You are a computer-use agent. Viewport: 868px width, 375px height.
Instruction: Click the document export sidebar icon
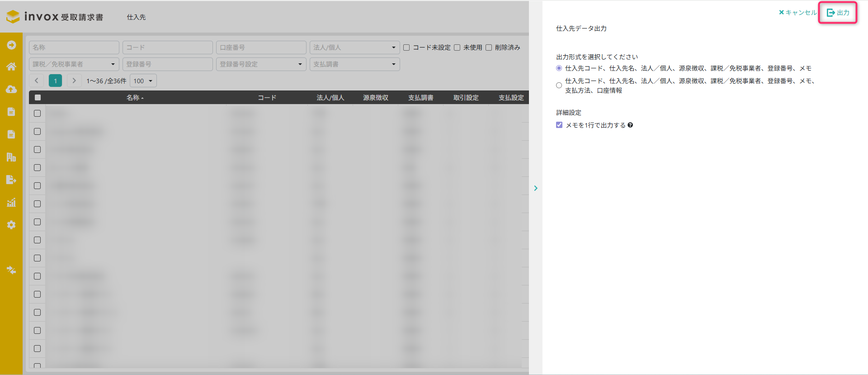point(11,180)
